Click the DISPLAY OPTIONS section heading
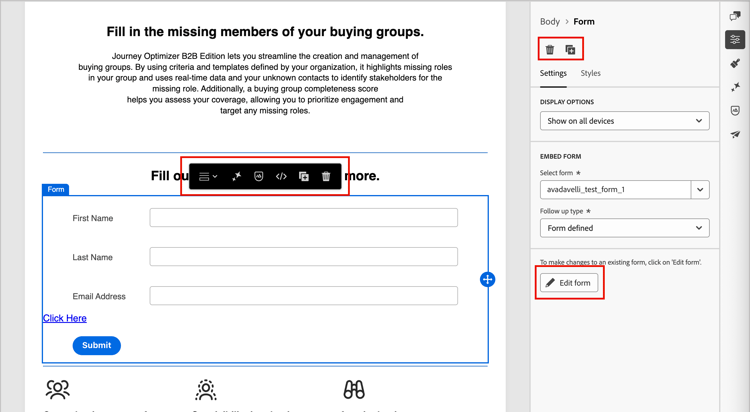The image size is (750, 412). [x=567, y=102]
